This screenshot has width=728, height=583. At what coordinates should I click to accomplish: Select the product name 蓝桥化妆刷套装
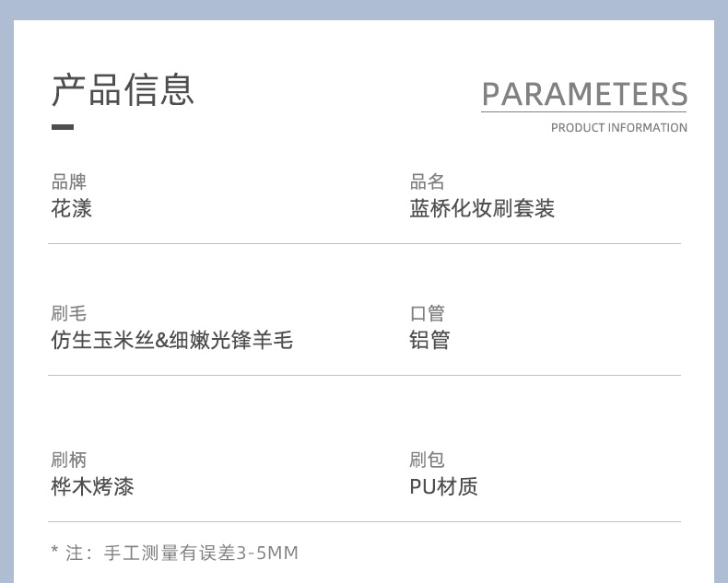tap(482, 208)
